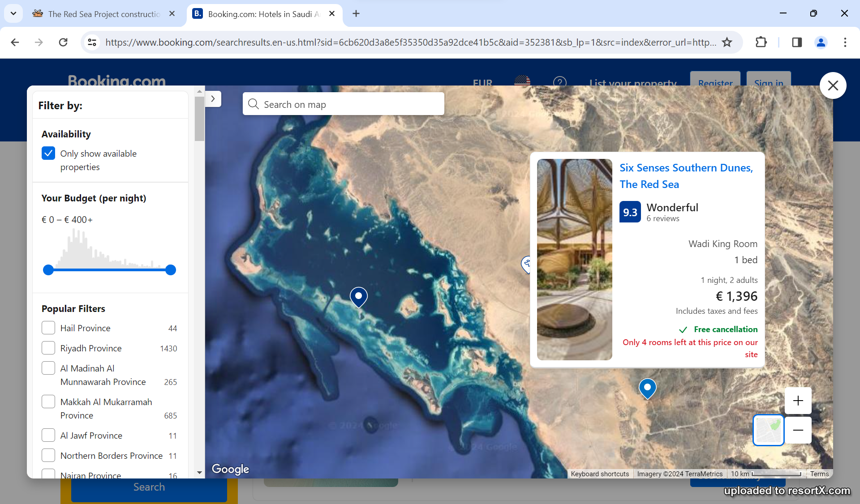Collapse the filter sidebar with chevron arrow

click(213, 98)
